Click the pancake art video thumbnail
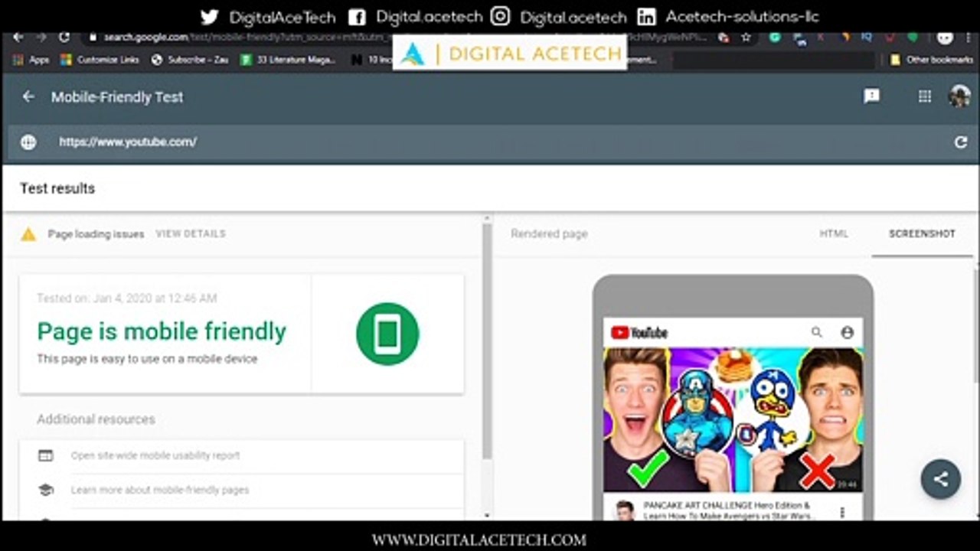 733,420
